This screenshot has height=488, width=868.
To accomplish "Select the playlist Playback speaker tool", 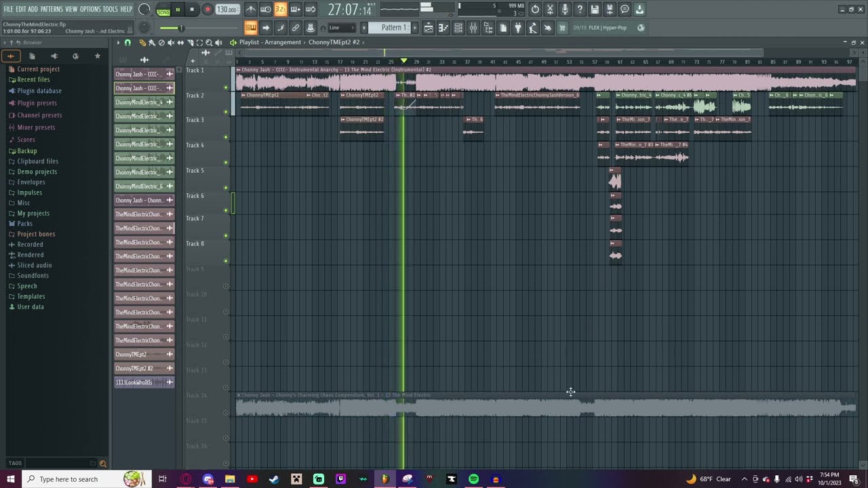I will (x=218, y=43).
